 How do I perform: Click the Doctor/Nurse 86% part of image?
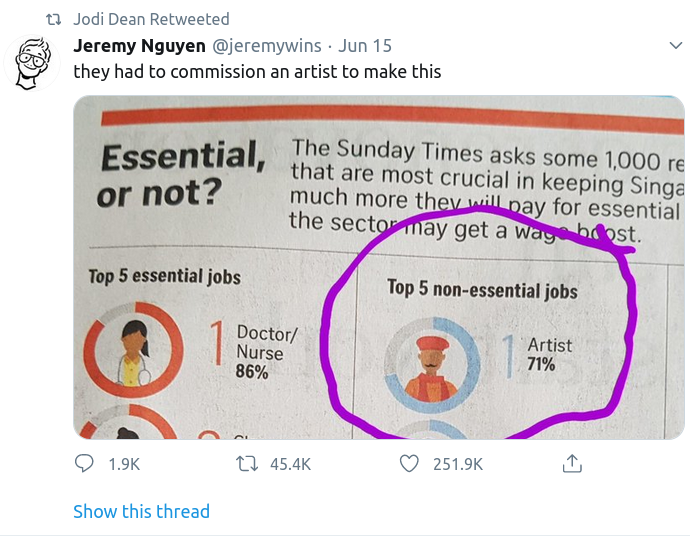tap(258, 352)
